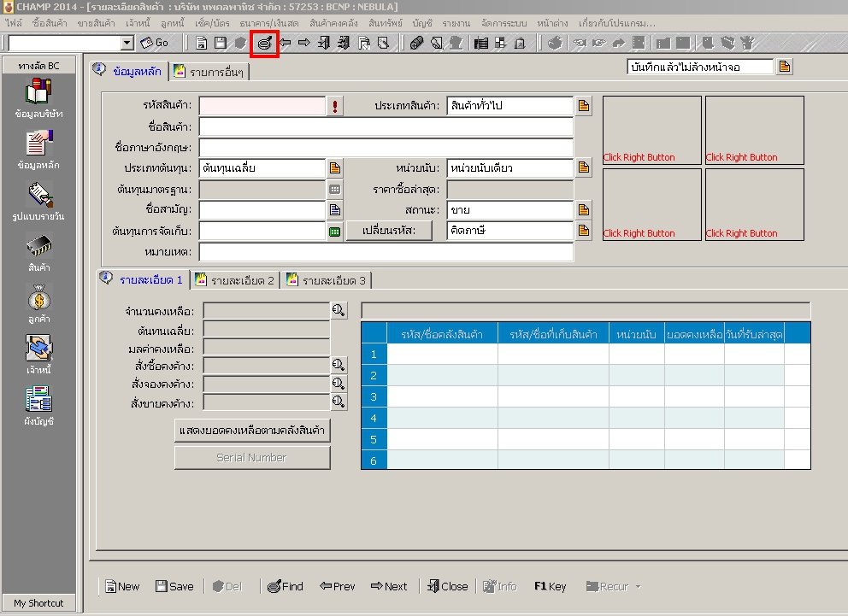This screenshot has height=616, width=848.
Task: Click the door Close icon in the top toolbar
Action: click(x=324, y=44)
